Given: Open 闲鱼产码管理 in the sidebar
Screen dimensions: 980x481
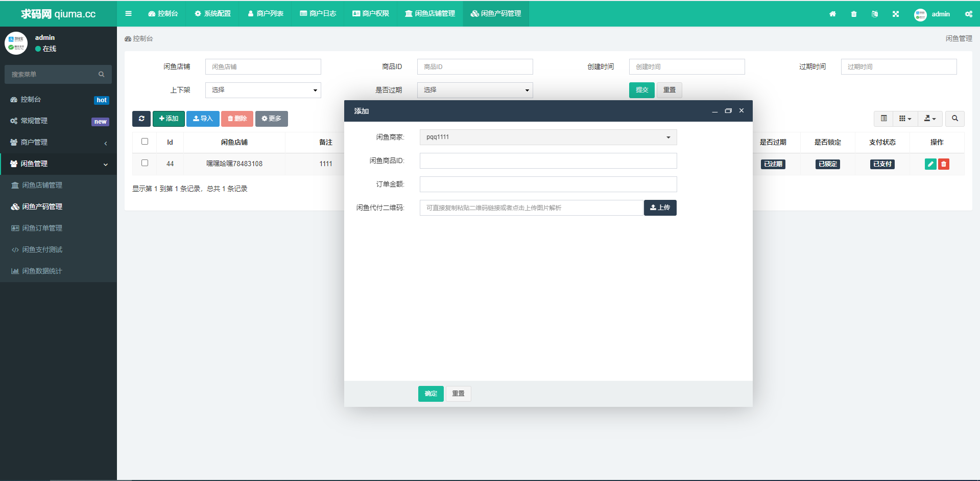Looking at the screenshot, I should pos(58,207).
